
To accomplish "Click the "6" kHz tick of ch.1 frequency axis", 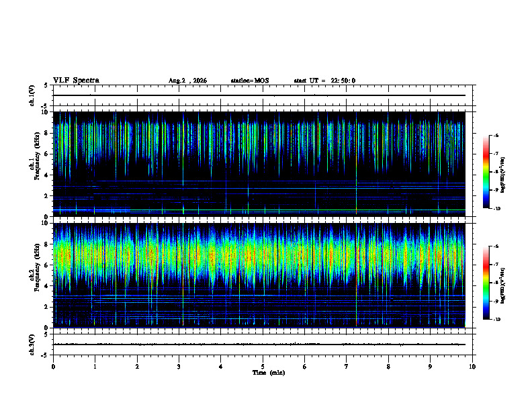I will coord(46,154).
